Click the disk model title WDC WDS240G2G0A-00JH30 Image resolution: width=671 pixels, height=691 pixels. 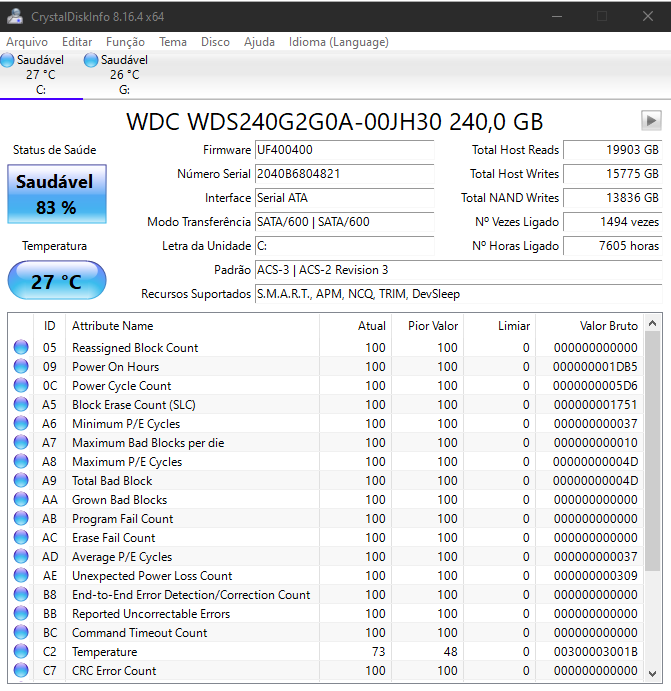point(335,122)
